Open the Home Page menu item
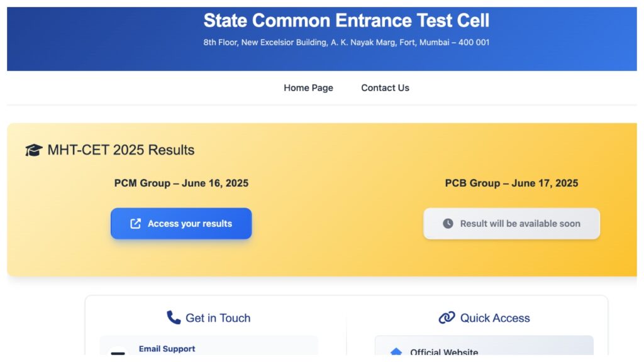Viewport: 644px width, 362px height. pos(308,88)
